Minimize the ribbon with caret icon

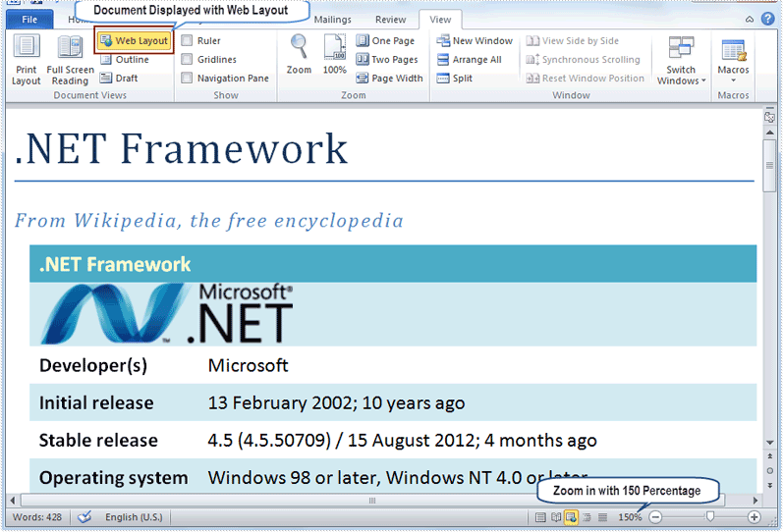(750, 20)
